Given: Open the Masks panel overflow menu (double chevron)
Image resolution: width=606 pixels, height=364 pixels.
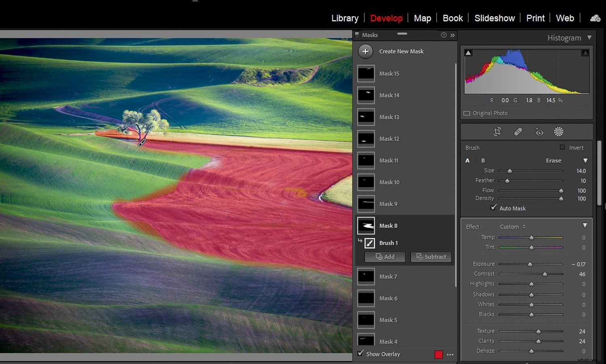Looking at the screenshot, I should click(x=452, y=35).
